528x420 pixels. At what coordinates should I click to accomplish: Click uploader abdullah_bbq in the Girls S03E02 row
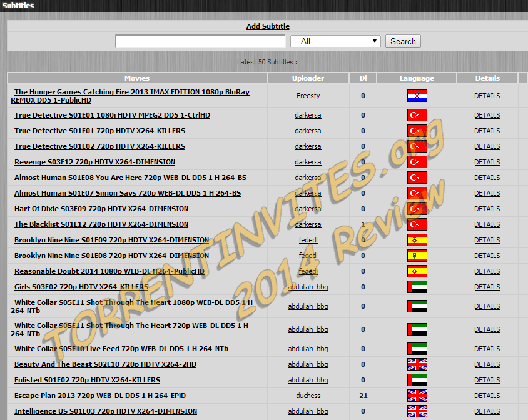tap(308, 287)
